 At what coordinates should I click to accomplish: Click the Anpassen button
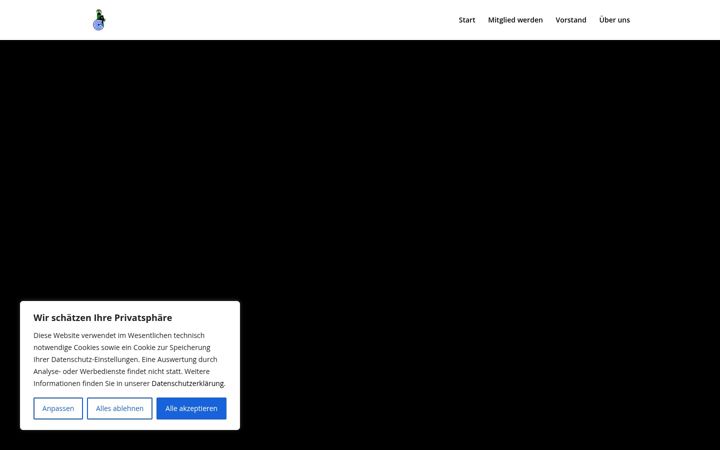(58, 408)
